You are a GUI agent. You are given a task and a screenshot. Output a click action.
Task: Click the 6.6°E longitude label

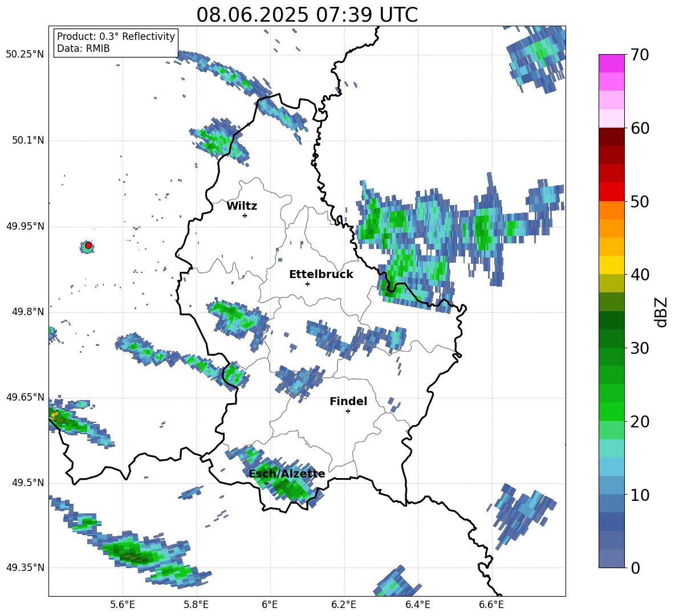pos(491,605)
